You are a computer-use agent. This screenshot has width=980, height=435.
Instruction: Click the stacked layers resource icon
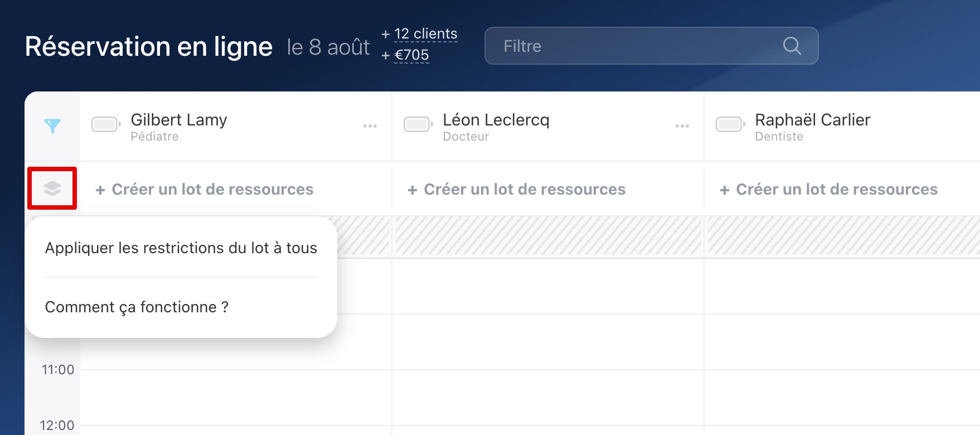point(52,188)
